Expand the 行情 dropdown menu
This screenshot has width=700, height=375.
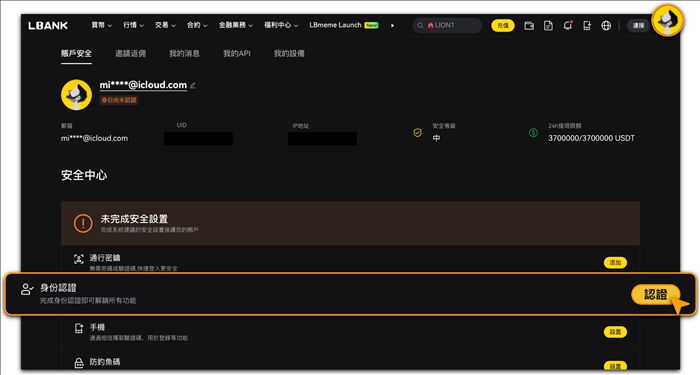(x=133, y=25)
